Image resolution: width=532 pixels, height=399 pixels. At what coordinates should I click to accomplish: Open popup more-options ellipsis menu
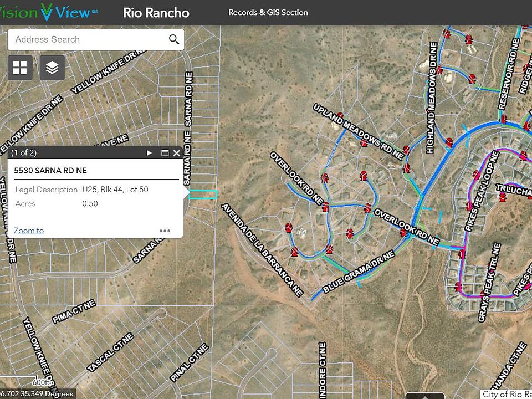[x=165, y=231]
